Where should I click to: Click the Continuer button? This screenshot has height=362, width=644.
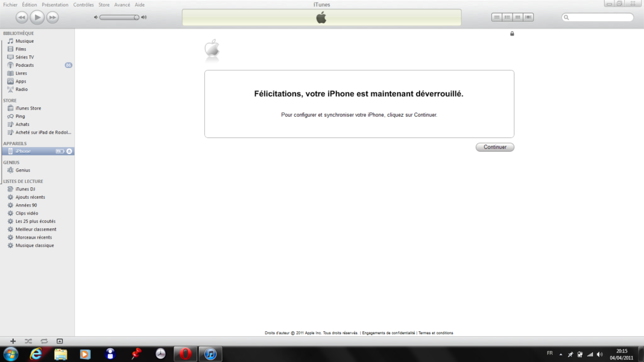tap(495, 147)
